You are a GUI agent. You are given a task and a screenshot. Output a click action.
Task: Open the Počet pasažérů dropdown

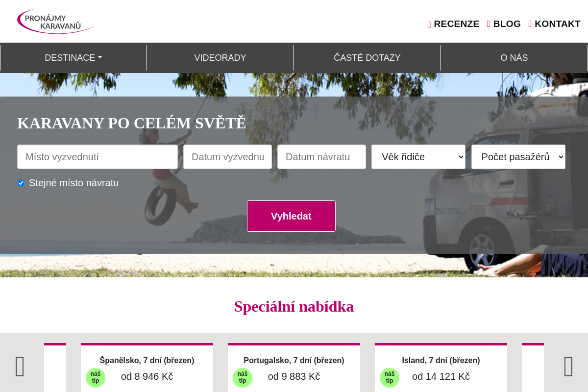[518, 157]
